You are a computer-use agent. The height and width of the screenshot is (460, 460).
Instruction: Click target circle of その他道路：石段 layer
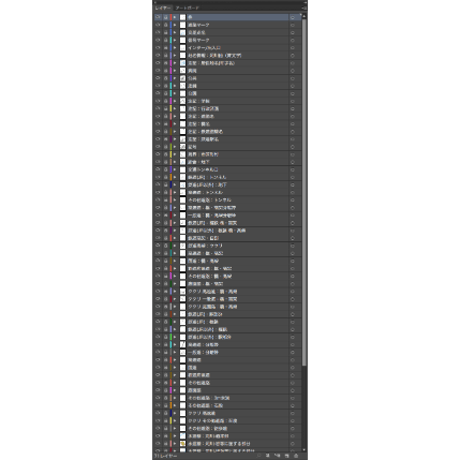click(x=292, y=406)
